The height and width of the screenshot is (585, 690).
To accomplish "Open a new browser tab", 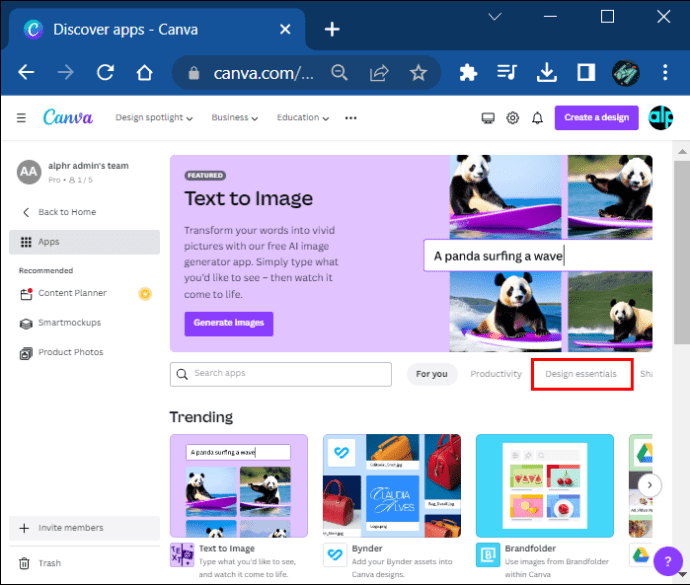I will (332, 29).
